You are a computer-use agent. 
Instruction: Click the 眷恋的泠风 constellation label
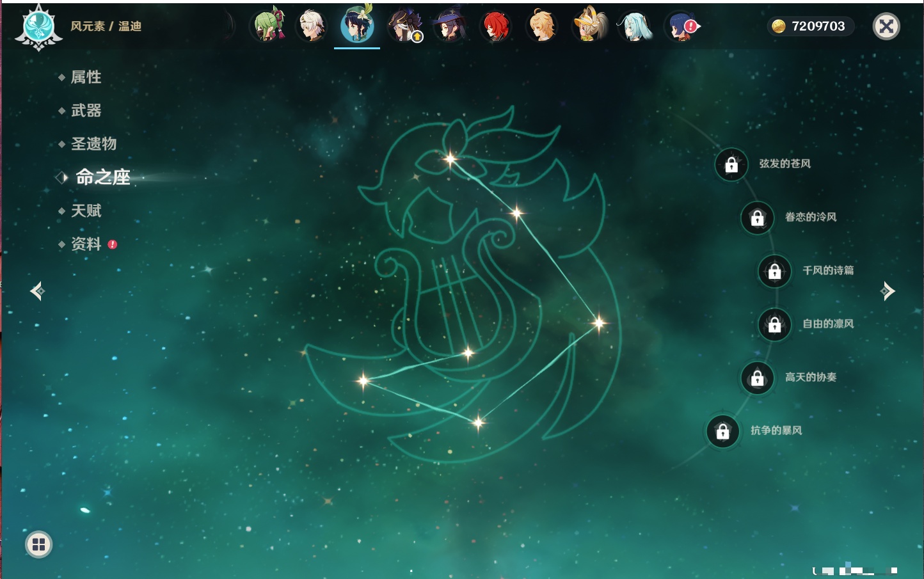point(811,217)
